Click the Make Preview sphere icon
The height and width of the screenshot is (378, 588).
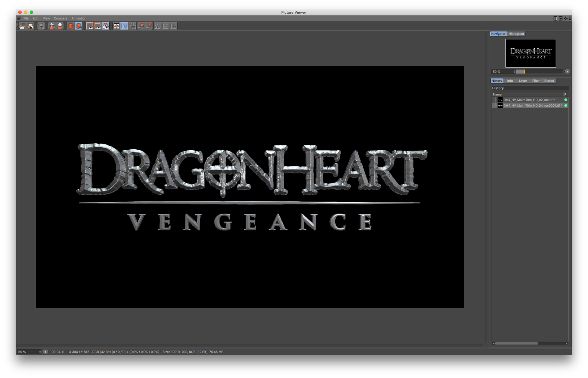click(60, 26)
